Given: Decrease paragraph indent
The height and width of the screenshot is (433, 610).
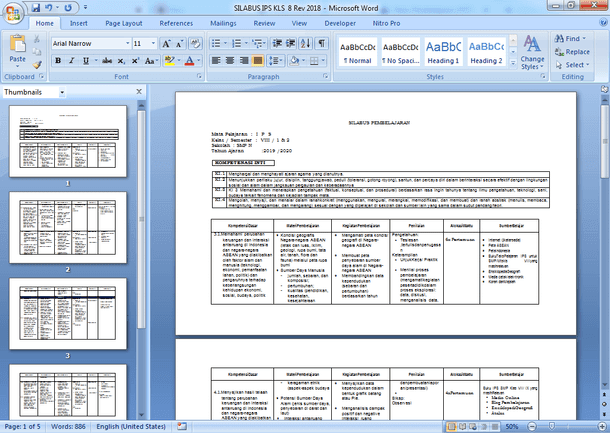Looking at the screenshot, I should click(277, 43).
